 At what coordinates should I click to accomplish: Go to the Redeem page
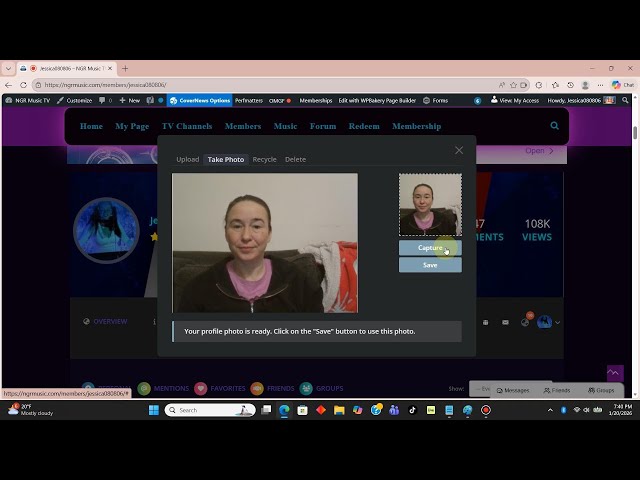[x=364, y=126]
